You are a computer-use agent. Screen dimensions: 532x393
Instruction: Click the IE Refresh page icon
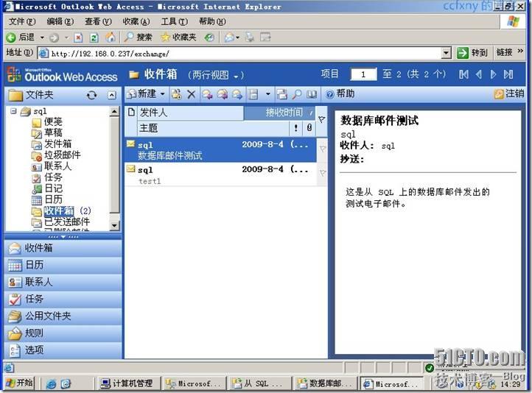click(94, 38)
